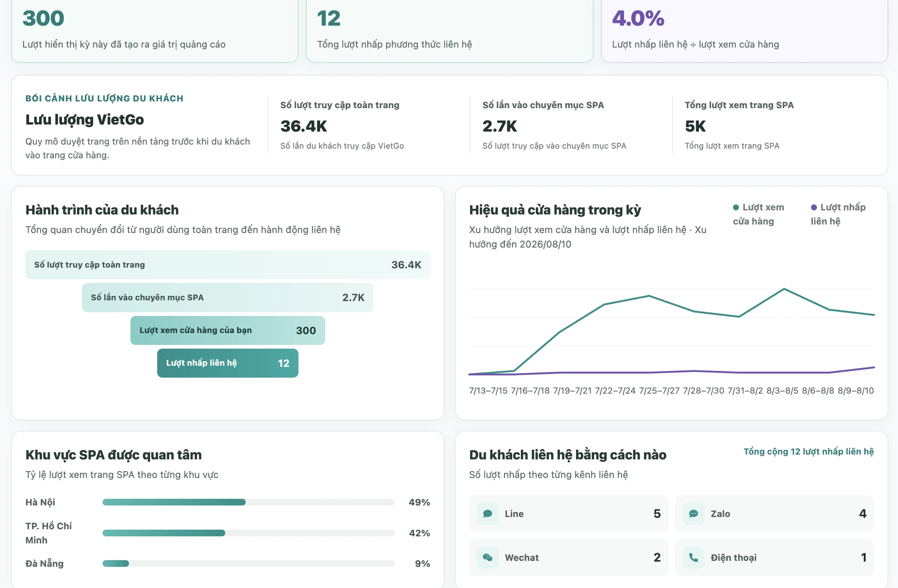The height and width of the screenshot is (588, 898).
Task: Click the 49% value for Hà Nội
Action: point(419,503)
